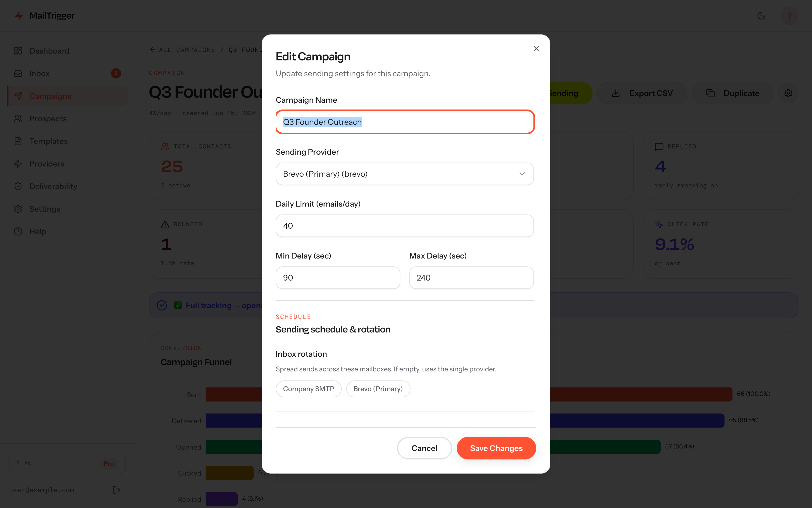Cancel the campaign edit
Screen dimensions: 812x508
pos(424,448)
